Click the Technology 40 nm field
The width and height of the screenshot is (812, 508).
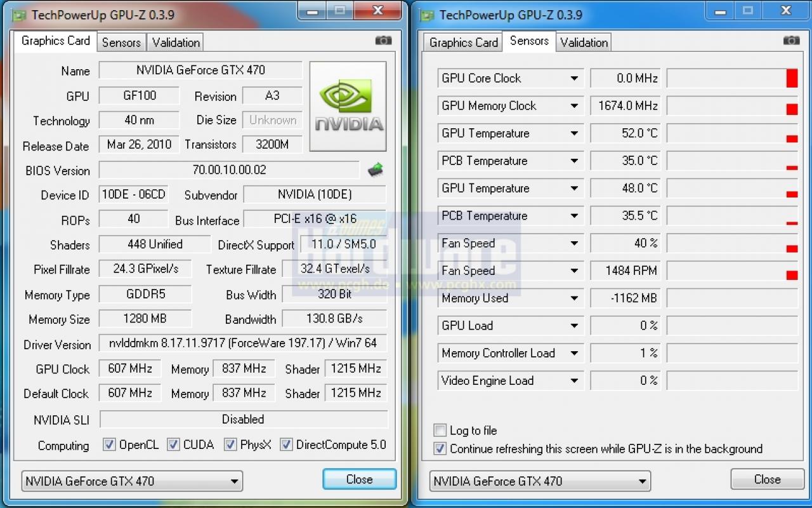140,120
